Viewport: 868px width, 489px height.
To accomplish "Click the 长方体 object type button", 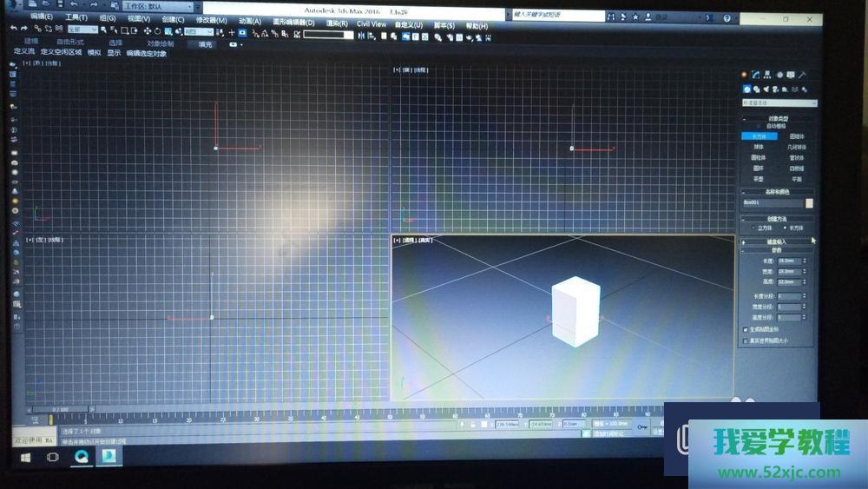I will point(759,136).
